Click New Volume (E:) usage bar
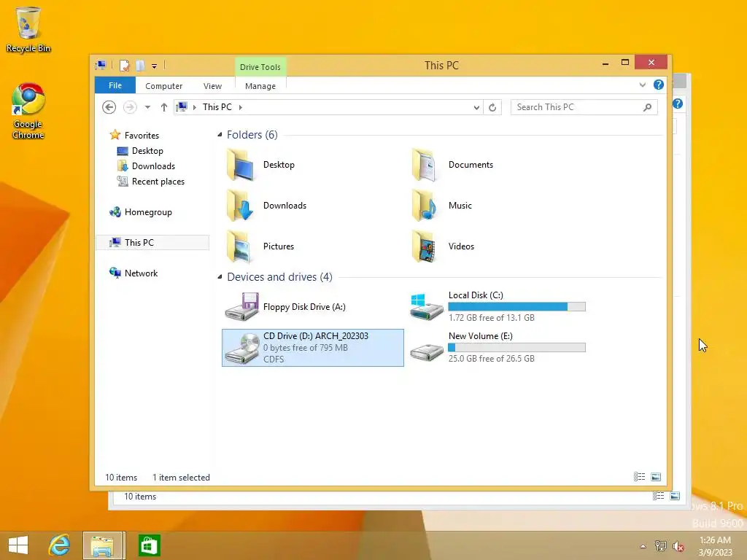This screenshot has height=560, width=747. [517, 348]
